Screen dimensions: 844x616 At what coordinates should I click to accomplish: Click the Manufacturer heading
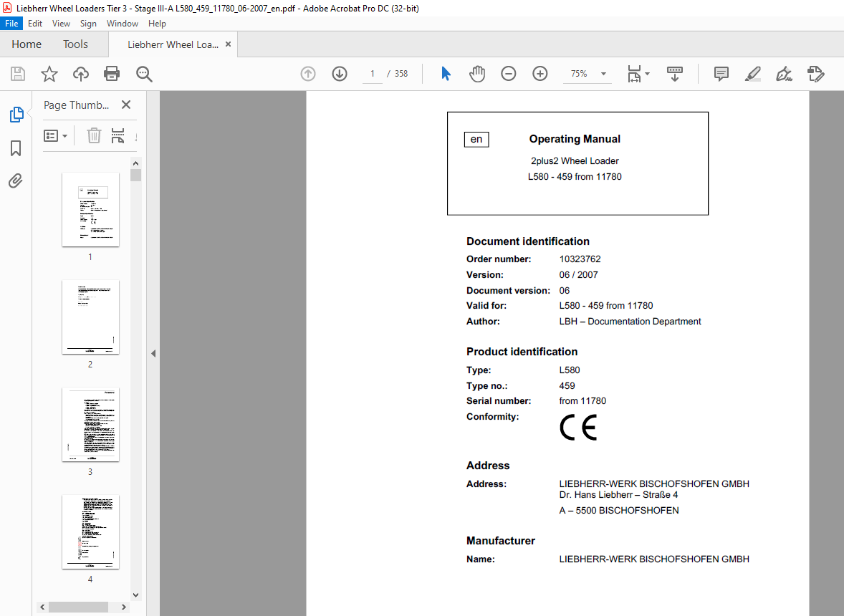501,541
